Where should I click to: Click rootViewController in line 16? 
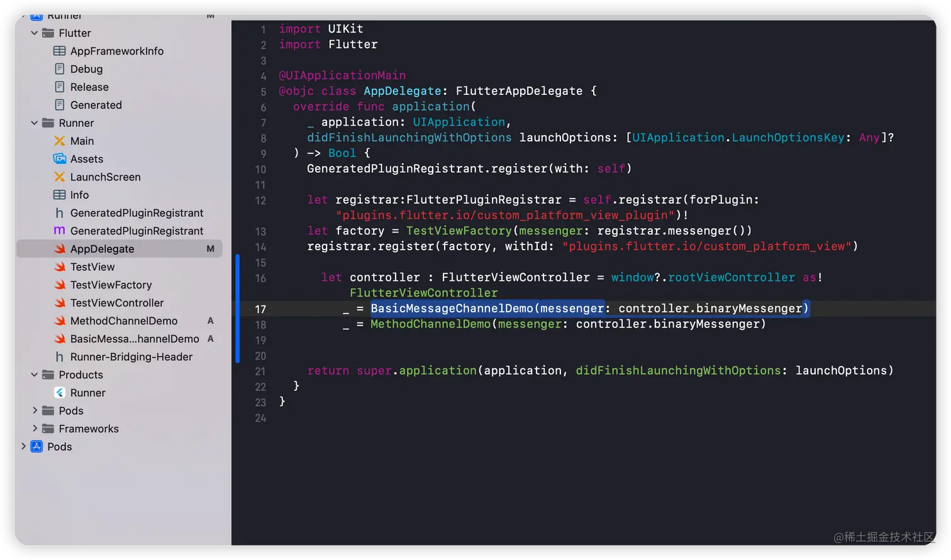point(731,277)
